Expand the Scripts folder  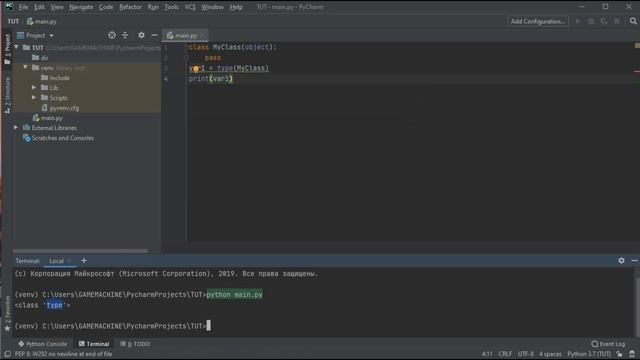pyautogui.click(x=34, y=98)
